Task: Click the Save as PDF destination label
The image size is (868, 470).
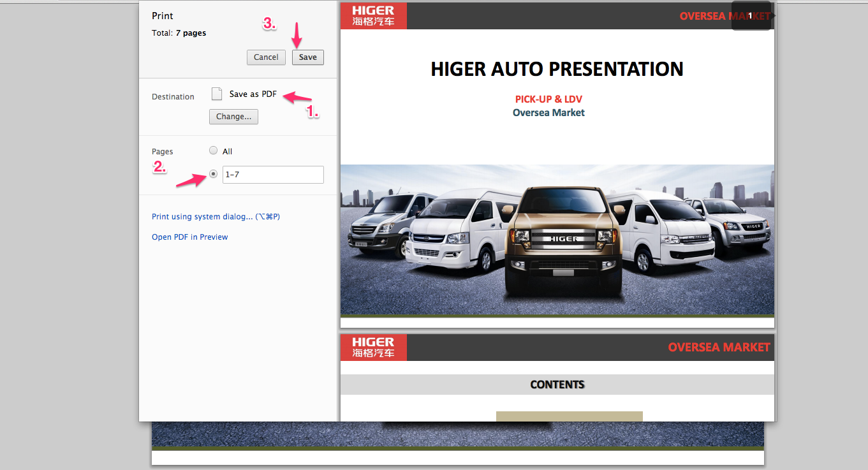Action: 253,94
